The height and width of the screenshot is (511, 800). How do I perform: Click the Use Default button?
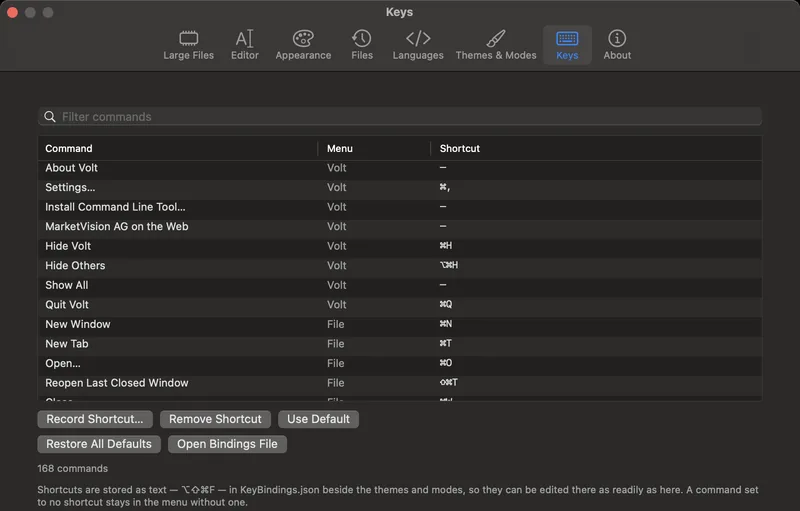click(318, 419)
